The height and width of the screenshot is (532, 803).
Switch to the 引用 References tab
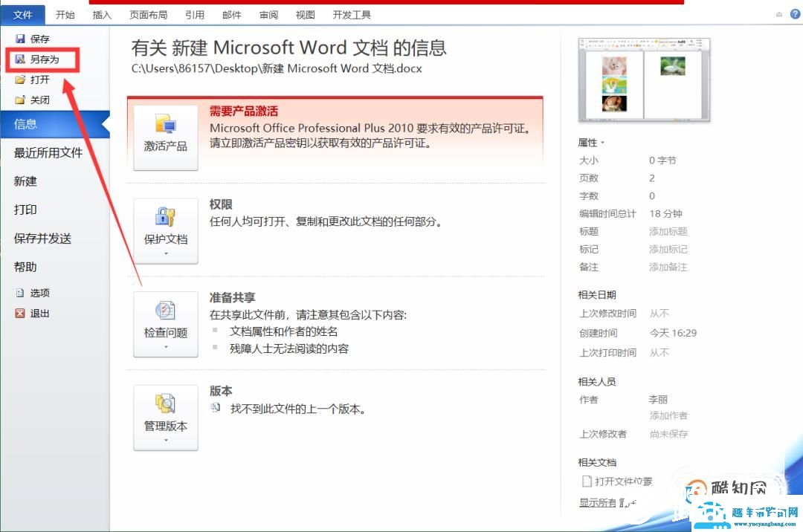[x=195, y=15]
